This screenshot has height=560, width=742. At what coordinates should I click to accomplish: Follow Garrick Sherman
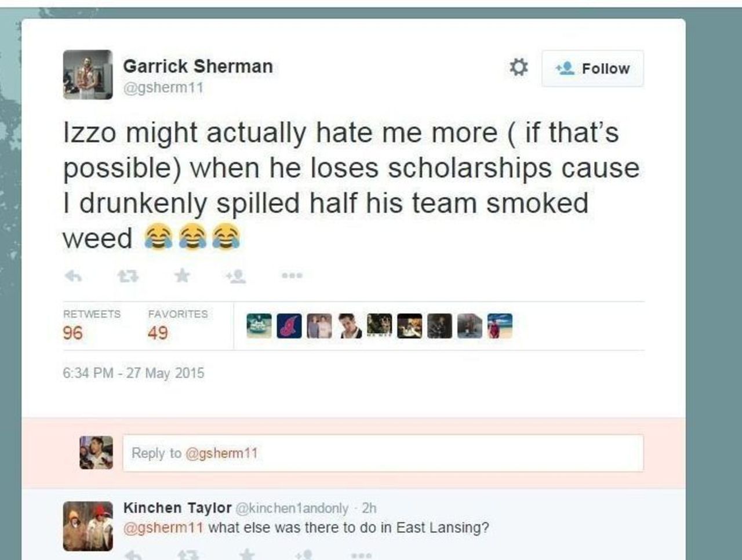[x=592, y=68]
